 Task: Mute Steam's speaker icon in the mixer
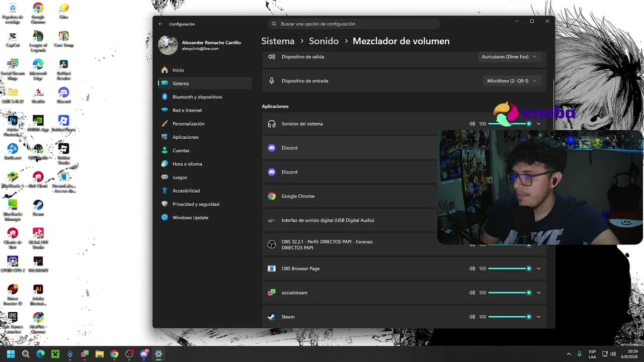[x=472, y=317]
